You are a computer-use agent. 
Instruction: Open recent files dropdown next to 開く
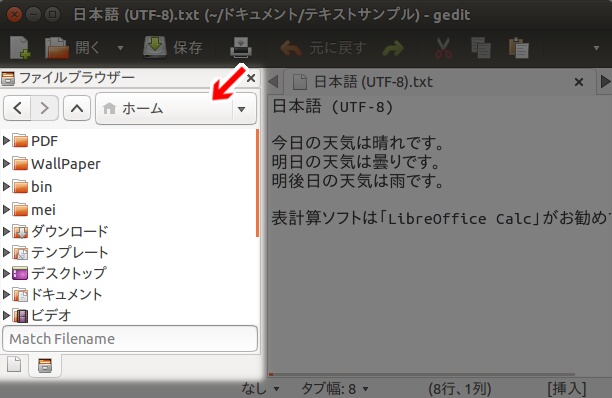coord(120,48)
